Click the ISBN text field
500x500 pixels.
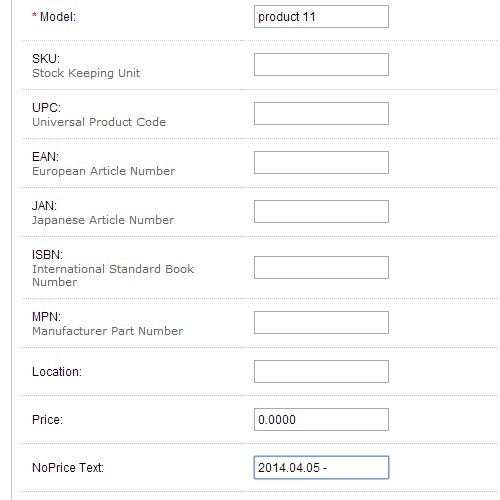[321, 267]
